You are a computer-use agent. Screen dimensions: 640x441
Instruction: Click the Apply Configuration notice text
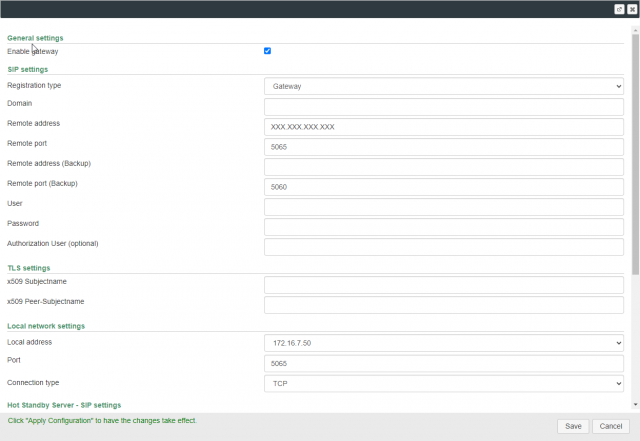point(102,421)
